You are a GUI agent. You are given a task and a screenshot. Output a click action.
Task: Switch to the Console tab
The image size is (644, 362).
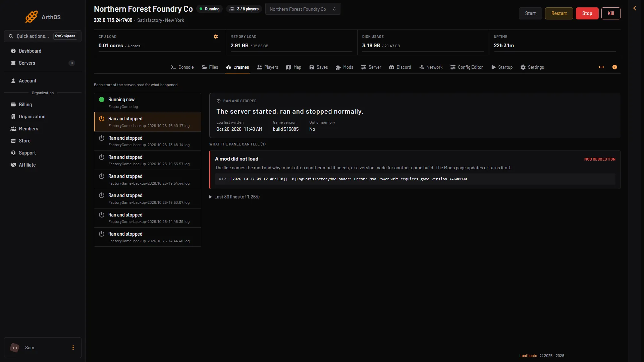click(182, 67)
